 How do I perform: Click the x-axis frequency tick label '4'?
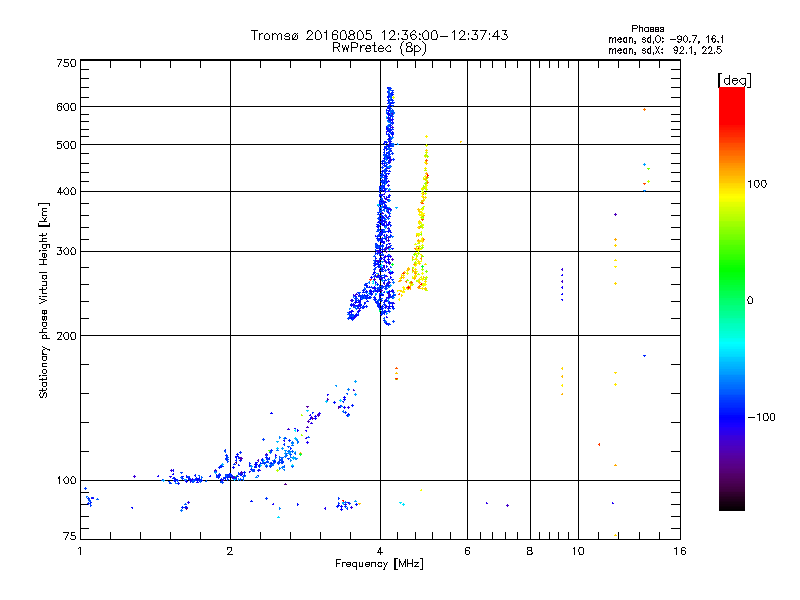pos(380,551)
